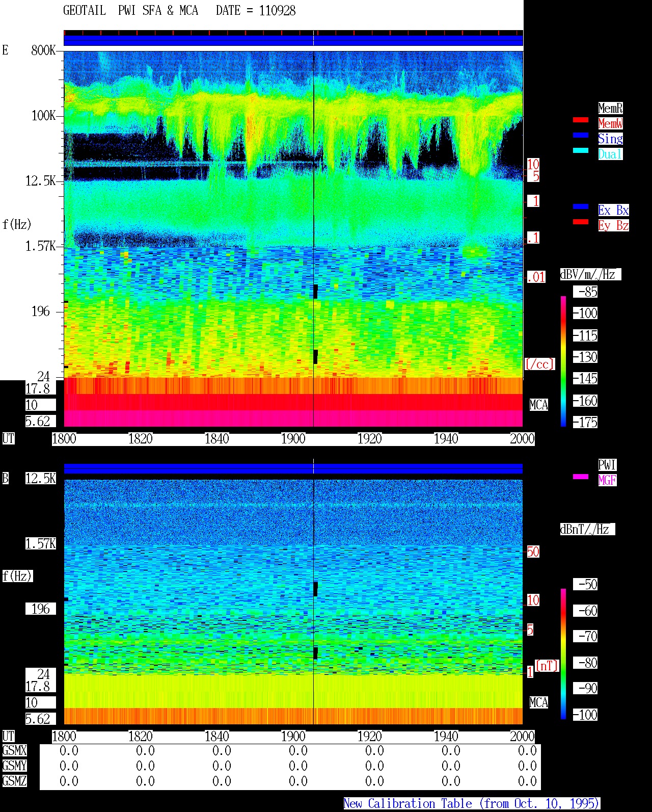Click the 12.5K label on B panel
The width and height of the screenshot is (652, 812).
(x=41, y=478)
